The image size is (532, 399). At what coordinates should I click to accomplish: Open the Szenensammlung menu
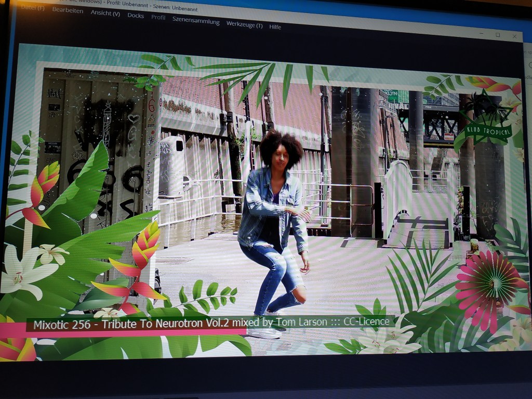[x=196, y=21]
